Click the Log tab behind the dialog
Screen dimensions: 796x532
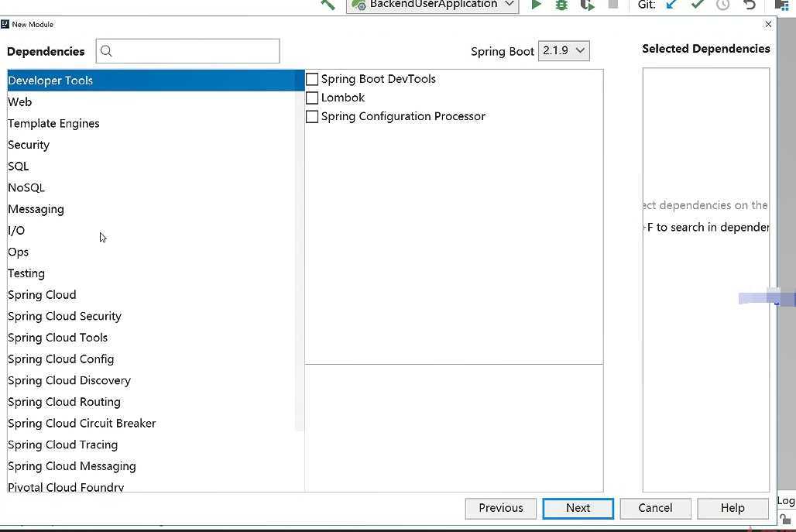pos(787,501)
